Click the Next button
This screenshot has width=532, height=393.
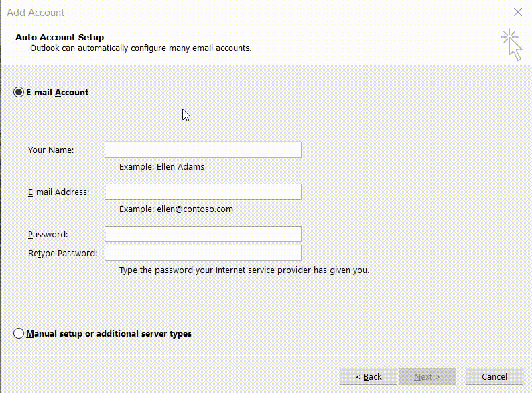click(427, 376)
